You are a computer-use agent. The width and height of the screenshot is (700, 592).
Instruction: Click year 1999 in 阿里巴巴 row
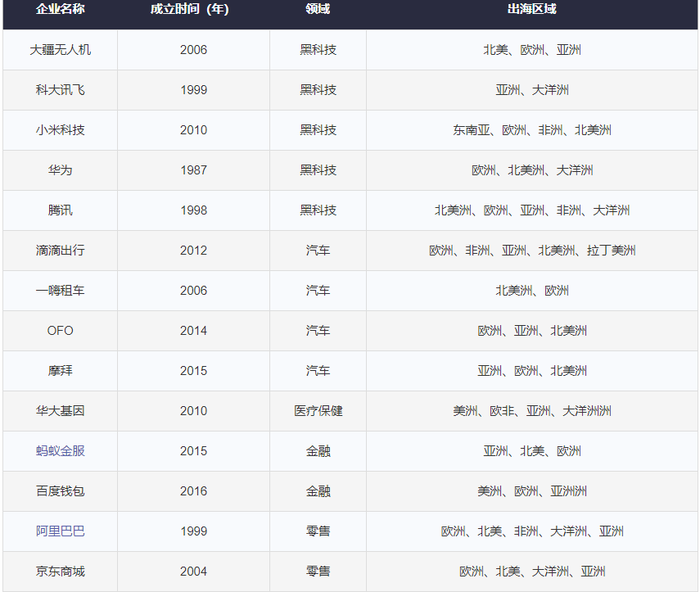pyautogui.click(x=194, y=531)
